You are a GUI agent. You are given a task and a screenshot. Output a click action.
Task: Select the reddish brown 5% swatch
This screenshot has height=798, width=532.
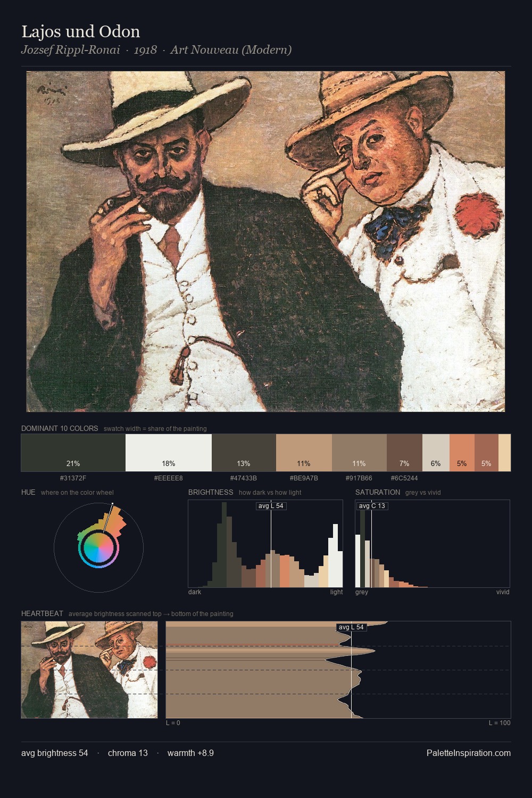[x=486, y=453]
